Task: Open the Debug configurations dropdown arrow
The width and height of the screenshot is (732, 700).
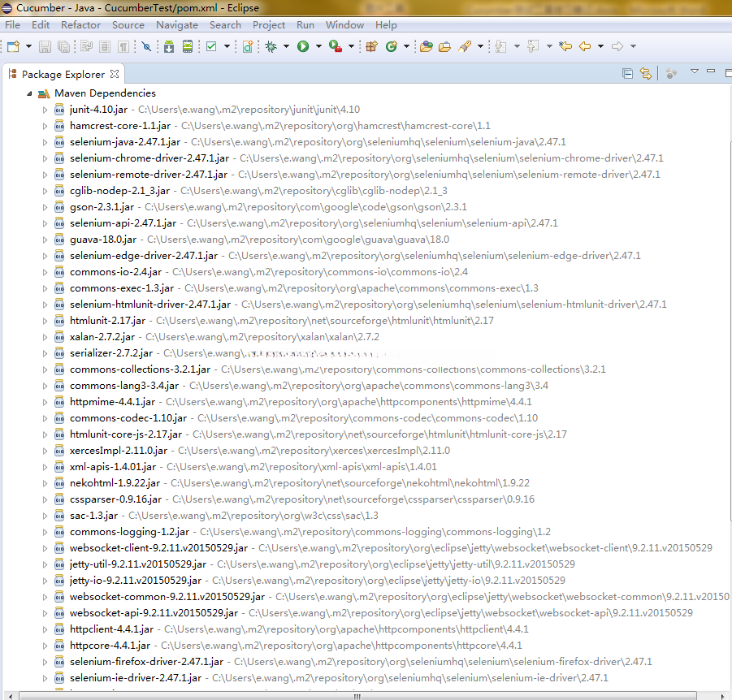Action: point(286,46)
